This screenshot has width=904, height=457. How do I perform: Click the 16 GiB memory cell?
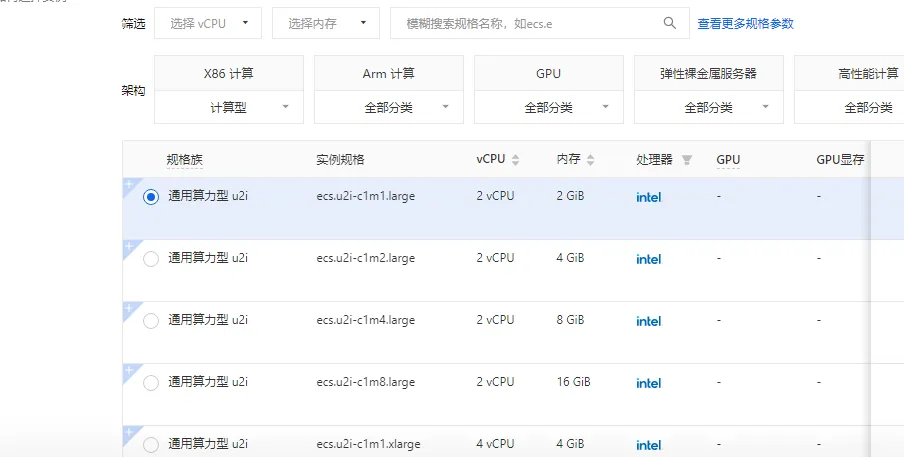573,382
